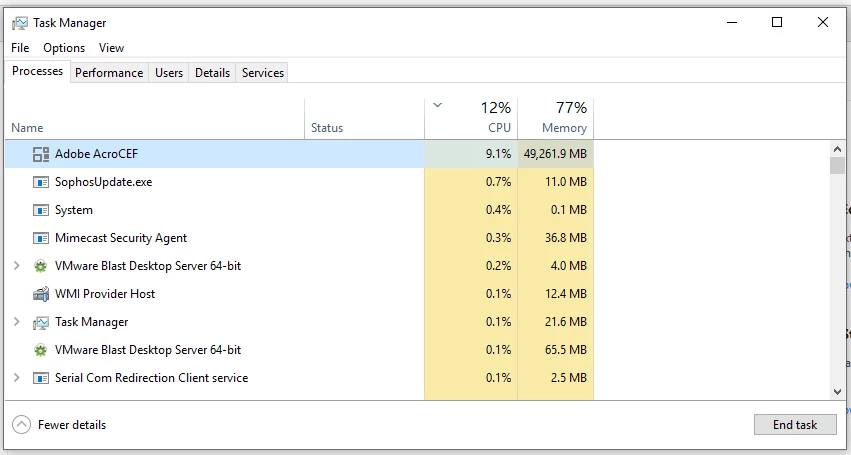
Task: Maximize the Task Manager window
Action: (x=777, y=22)
